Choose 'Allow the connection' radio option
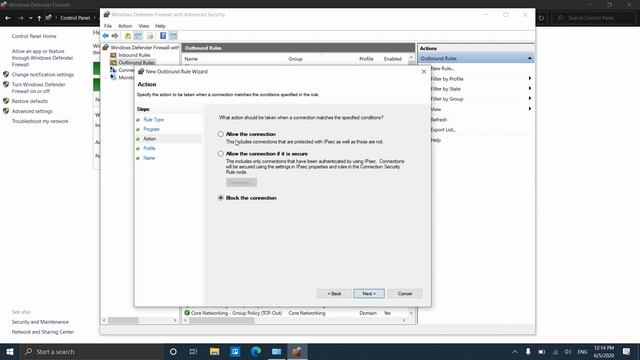This screenshot has height=360, width=640. point(221,134)
